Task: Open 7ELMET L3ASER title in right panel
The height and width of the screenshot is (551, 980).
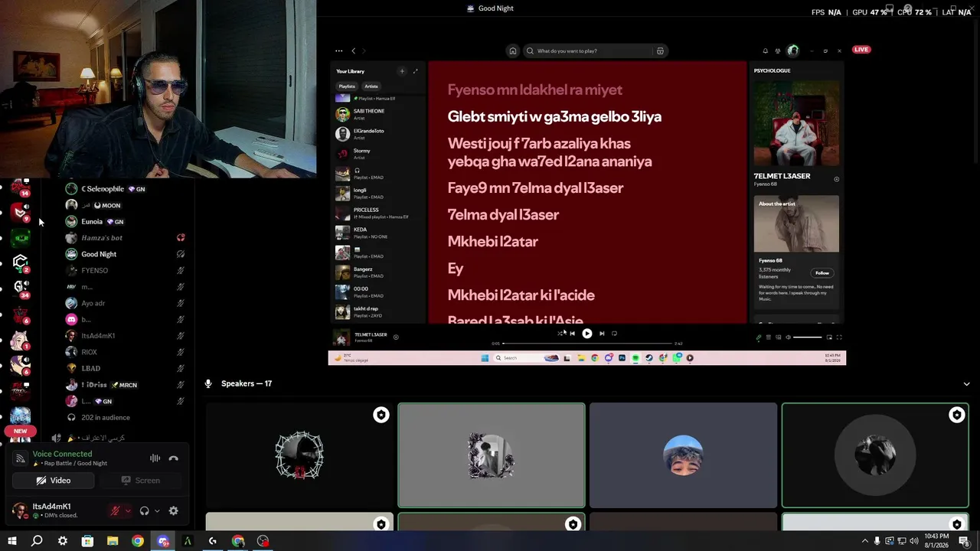Action: 782,176
